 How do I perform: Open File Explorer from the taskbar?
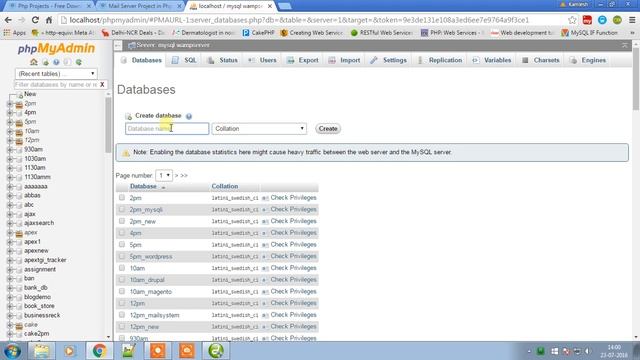click(x=41, y=351)
